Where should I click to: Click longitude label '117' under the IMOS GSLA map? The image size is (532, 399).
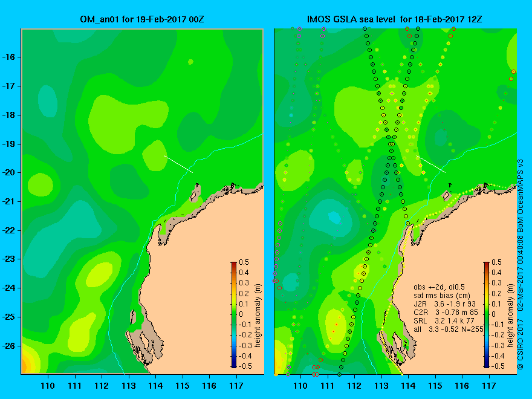point(489,386)
